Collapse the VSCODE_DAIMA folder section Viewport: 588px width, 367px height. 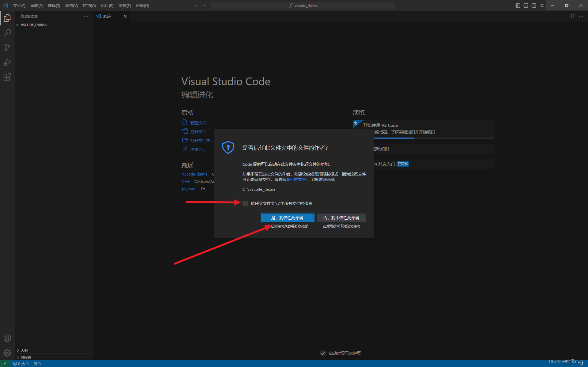(x=54, y=25)
